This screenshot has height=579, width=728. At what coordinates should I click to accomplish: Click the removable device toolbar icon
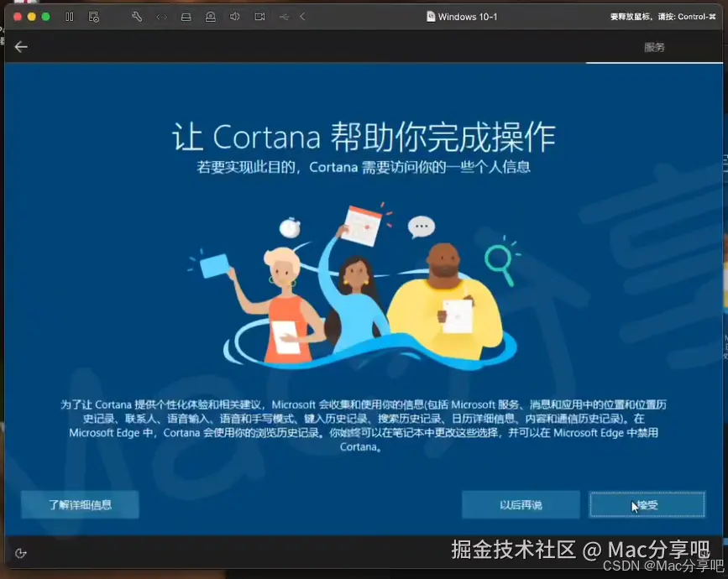tap(210, 16)
